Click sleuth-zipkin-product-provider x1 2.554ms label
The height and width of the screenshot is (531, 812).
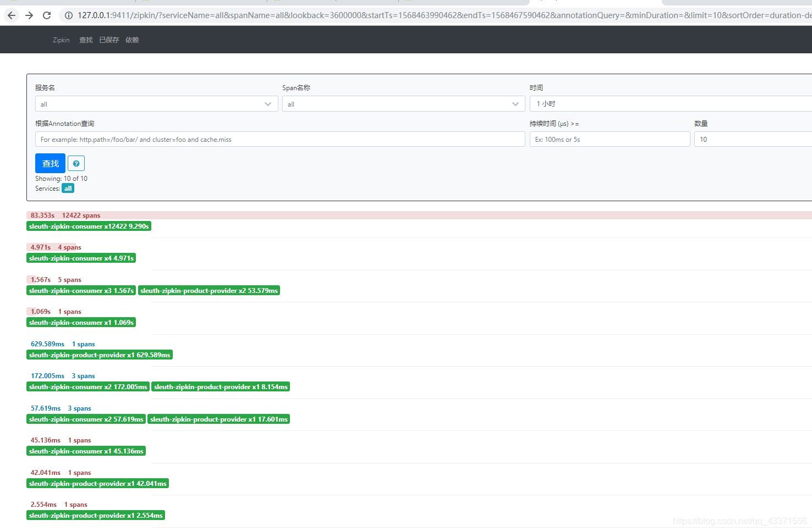[x=96, y=516]
